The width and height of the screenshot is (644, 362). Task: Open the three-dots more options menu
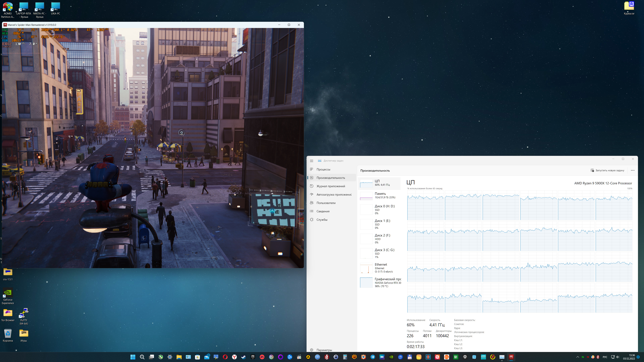pyautogui.click(x=632, y=170)
